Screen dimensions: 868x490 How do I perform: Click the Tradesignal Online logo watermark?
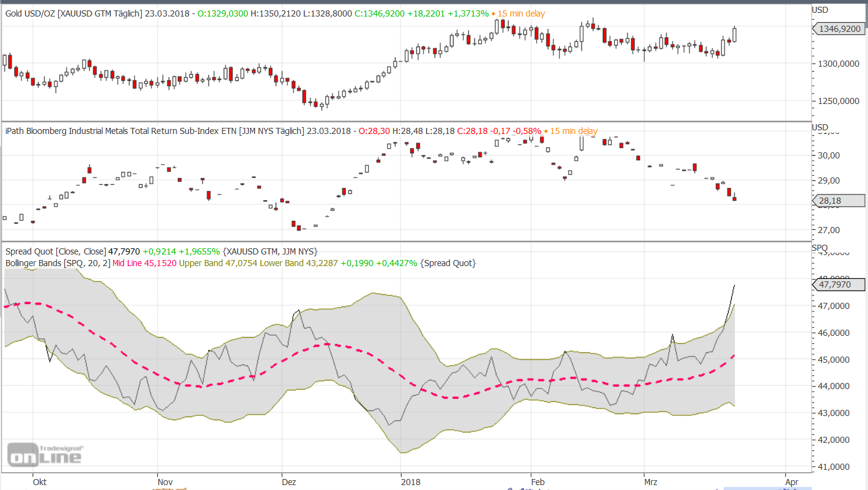click(x=45, y=455)
